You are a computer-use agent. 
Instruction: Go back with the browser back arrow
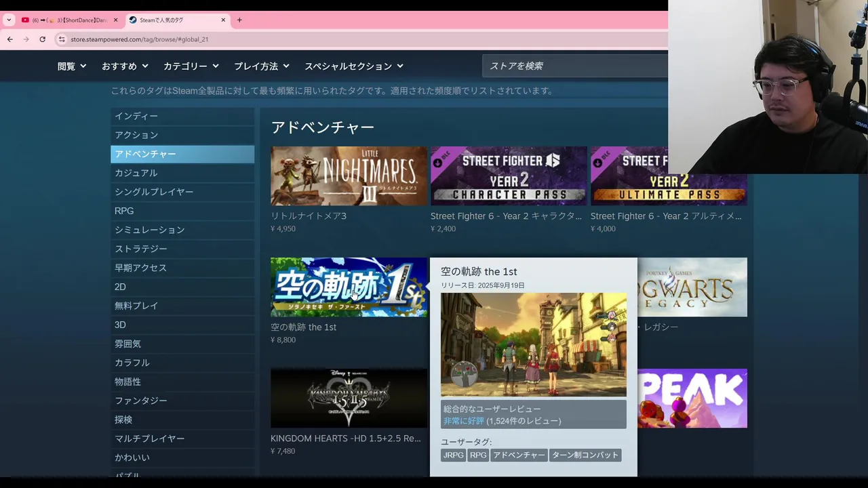[10, 39]
